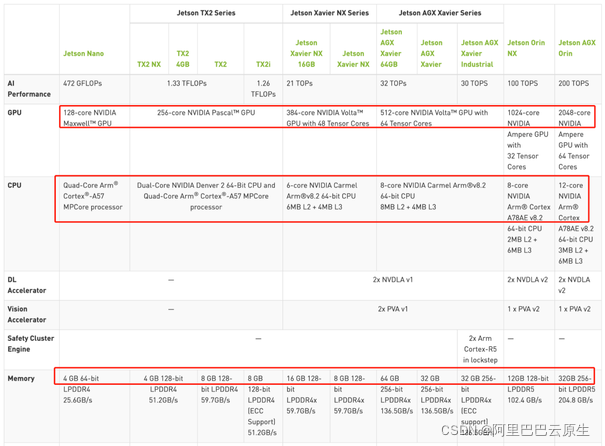Image resolution: width=605 pixels, height=446 pixels.
Task: Select the Jetson TX2 Series header
Action: point(206,13)
